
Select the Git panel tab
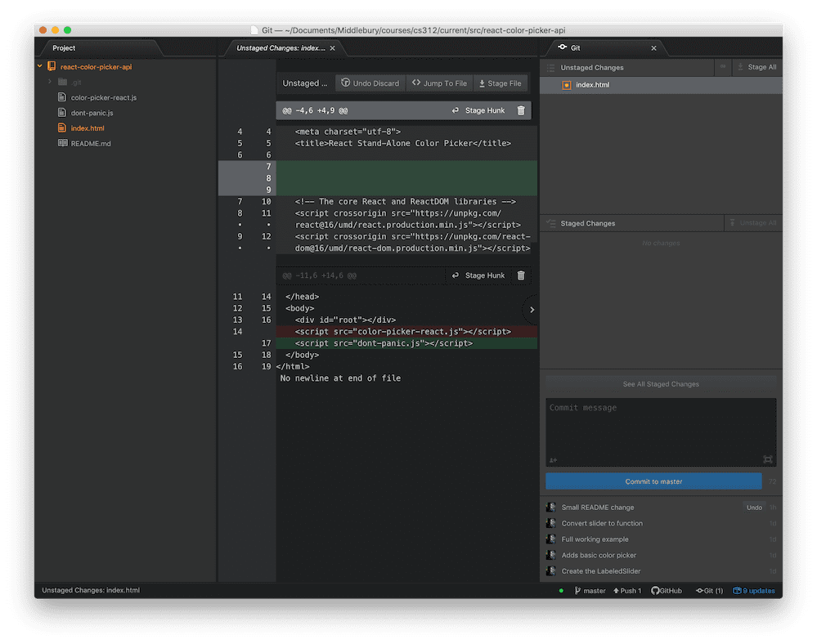click(x=575, y=48)
